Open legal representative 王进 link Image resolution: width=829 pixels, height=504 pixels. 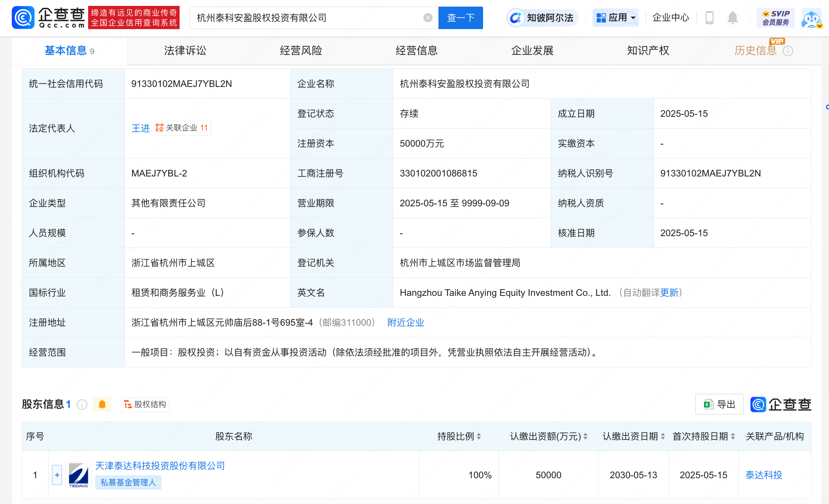click(x=141, y=128)
